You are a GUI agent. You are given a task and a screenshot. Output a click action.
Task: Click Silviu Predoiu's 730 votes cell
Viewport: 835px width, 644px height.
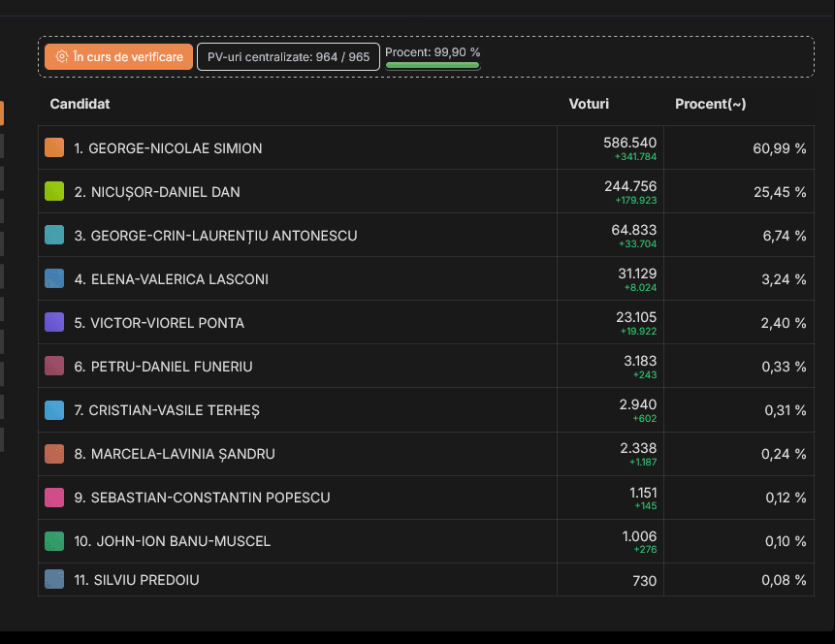[x=643, y=580]
